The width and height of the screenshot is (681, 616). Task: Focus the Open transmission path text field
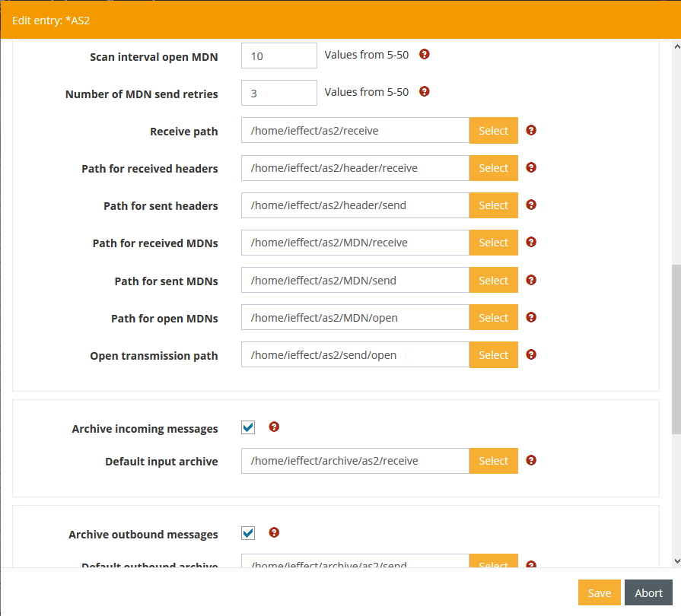click(355, 355)
